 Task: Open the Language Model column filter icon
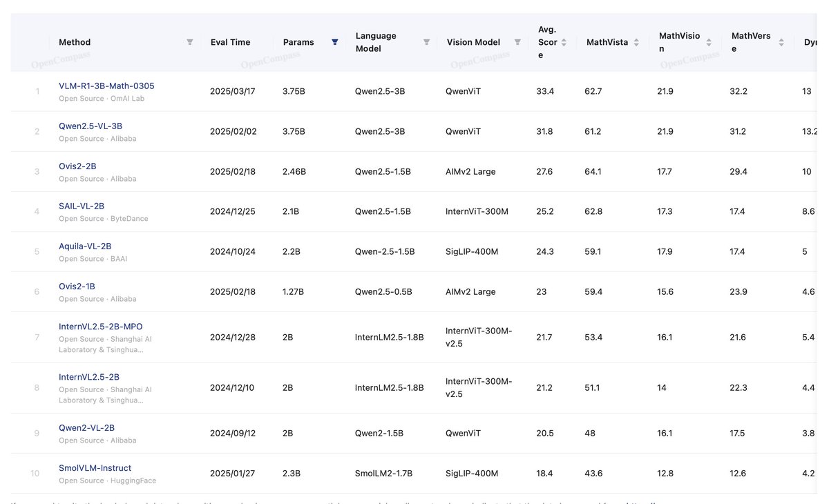(x=426, y=42)
